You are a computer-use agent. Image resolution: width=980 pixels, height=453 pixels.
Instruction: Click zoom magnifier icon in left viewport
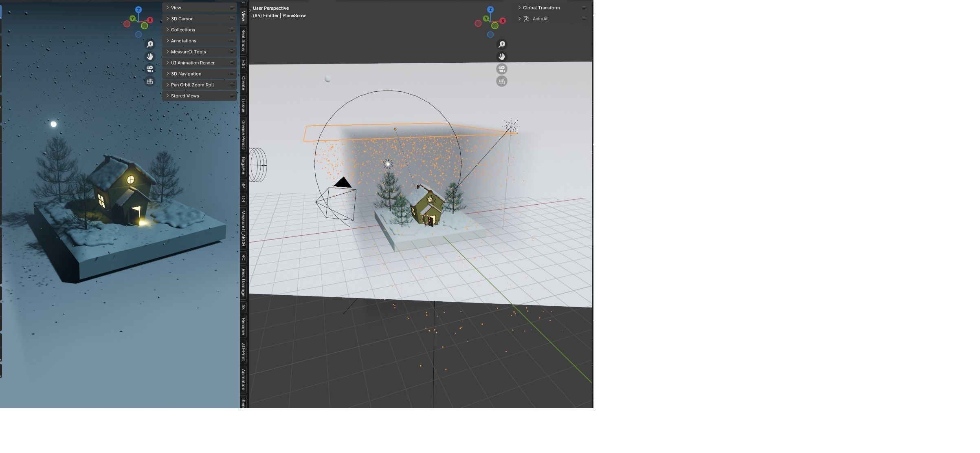tap(150, 44)
